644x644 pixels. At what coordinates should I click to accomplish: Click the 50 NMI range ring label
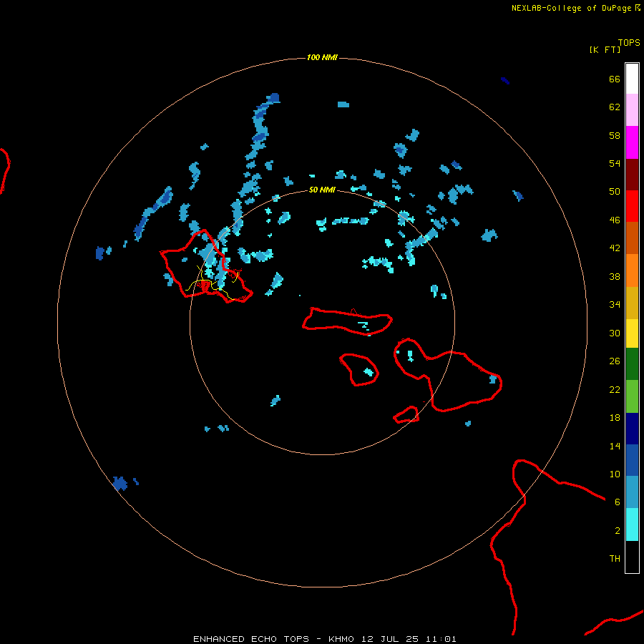pos(322,190)
